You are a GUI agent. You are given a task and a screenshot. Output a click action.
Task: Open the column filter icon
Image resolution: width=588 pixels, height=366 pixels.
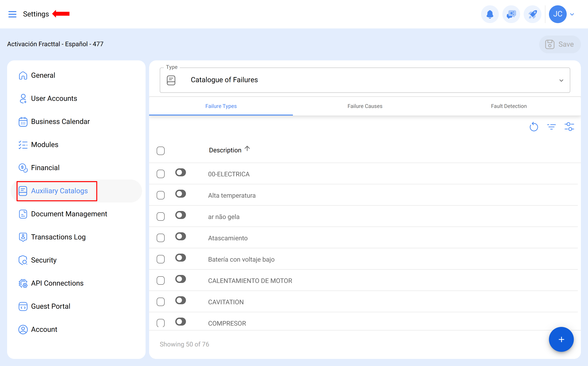(x=551, y=127)
